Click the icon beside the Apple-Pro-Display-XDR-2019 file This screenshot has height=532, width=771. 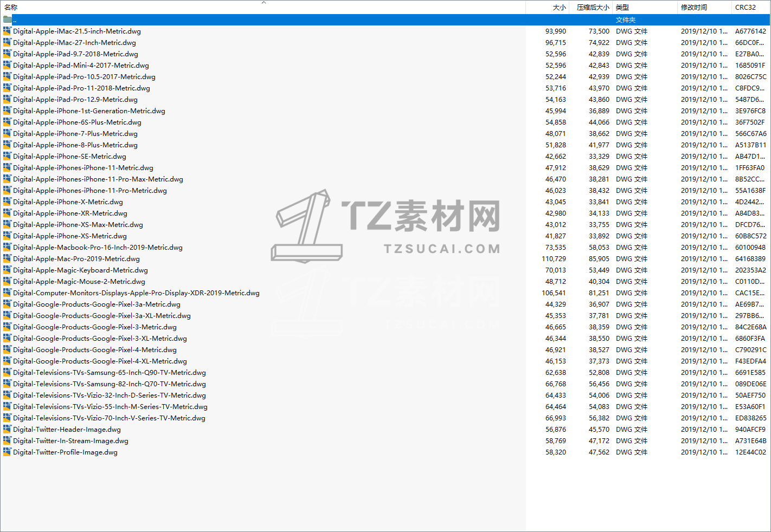pyautogui.click(x=7, y=293)
